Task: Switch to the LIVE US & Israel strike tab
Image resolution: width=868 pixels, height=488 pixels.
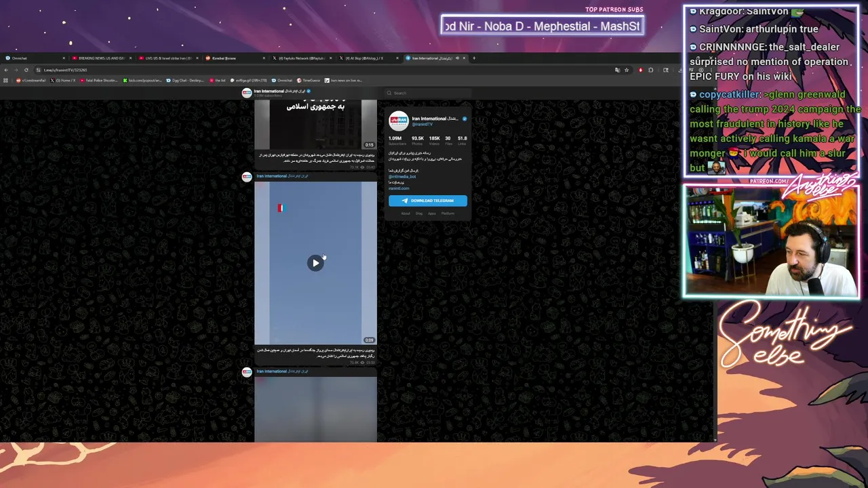Action: [x=168, y=58]
